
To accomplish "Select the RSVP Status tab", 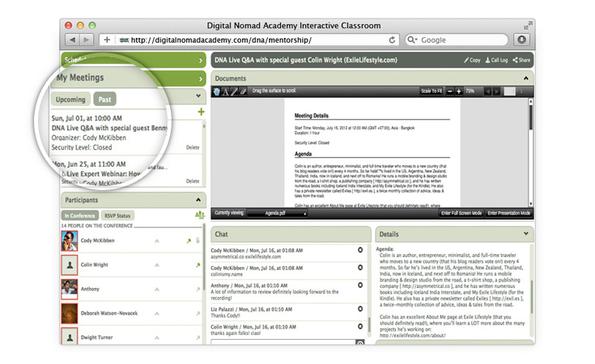I will 117,216.
